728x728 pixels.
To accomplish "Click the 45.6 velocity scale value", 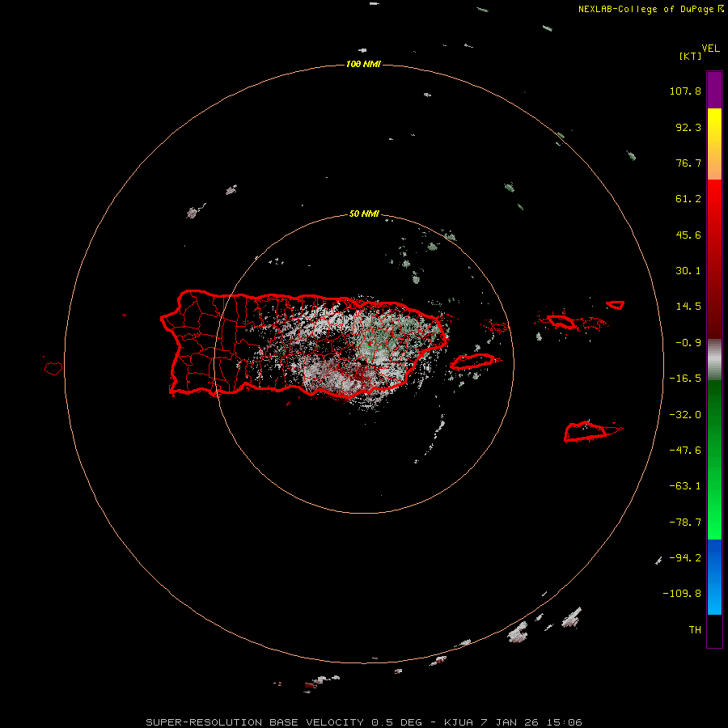I will pos(688,235).
